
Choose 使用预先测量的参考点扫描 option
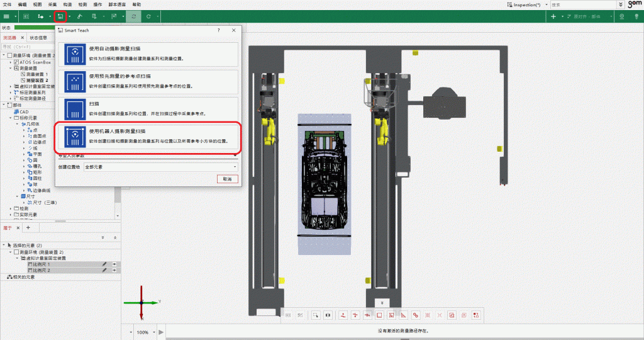coord(148,81)
